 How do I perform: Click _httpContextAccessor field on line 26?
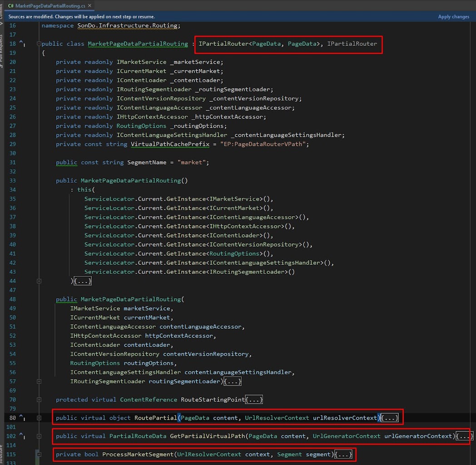point(227,117)
